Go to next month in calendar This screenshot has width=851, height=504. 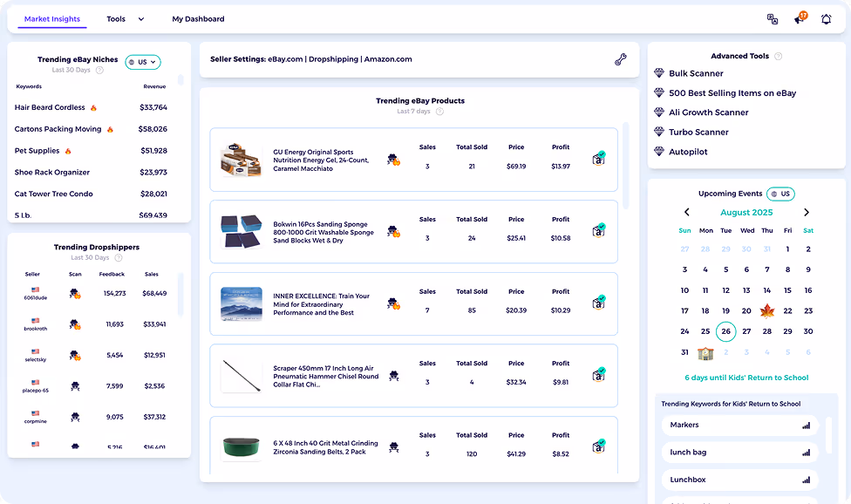(x=807, y=212)
